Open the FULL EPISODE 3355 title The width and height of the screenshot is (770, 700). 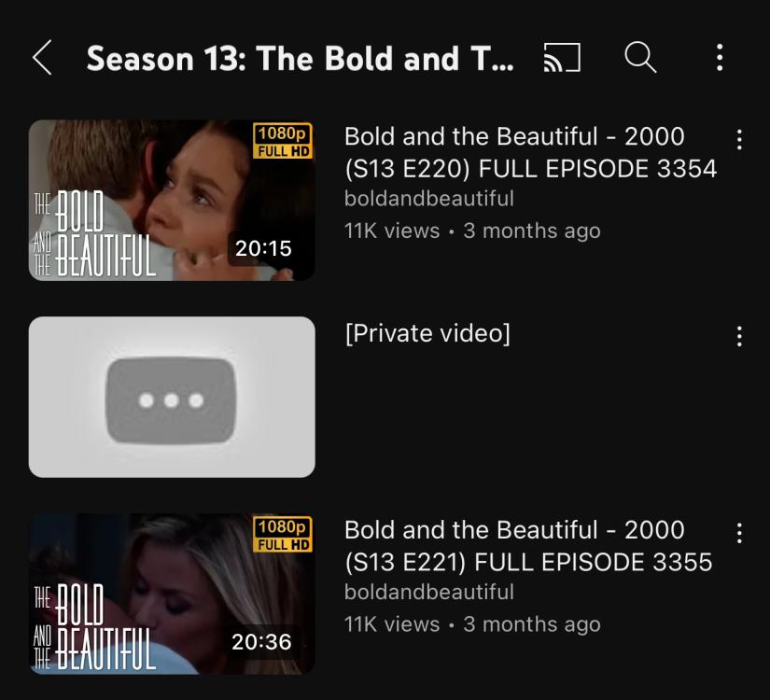point(528,546)
